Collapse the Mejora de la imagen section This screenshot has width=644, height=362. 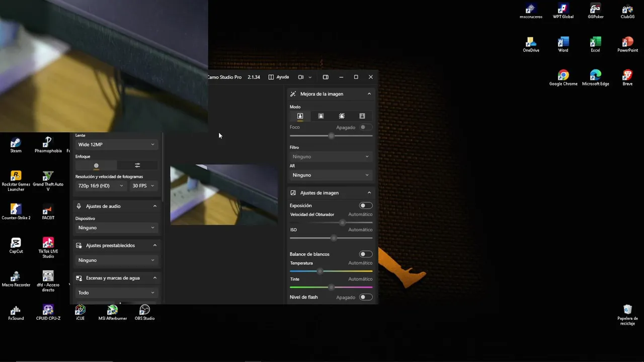(x=369, y=94)
